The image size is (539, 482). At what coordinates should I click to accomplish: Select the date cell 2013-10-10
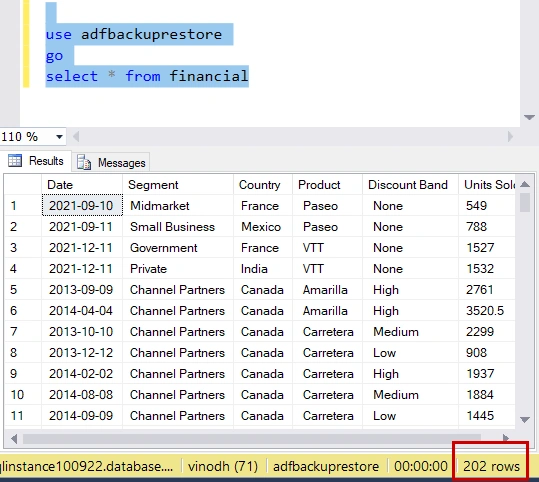pos(82,331)
